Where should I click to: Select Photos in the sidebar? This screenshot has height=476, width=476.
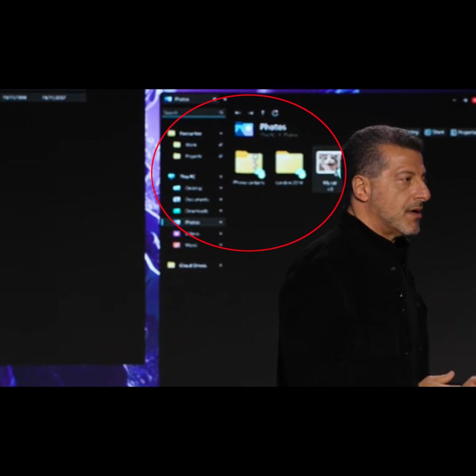192,222
